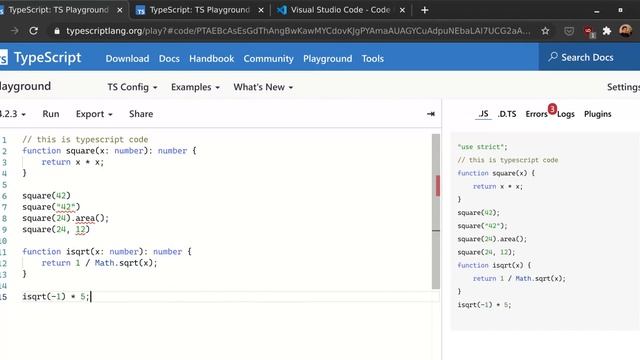This screenshot has height=360, width=640.
Task: Click the Search Docs field
Action: coord(589,57)
